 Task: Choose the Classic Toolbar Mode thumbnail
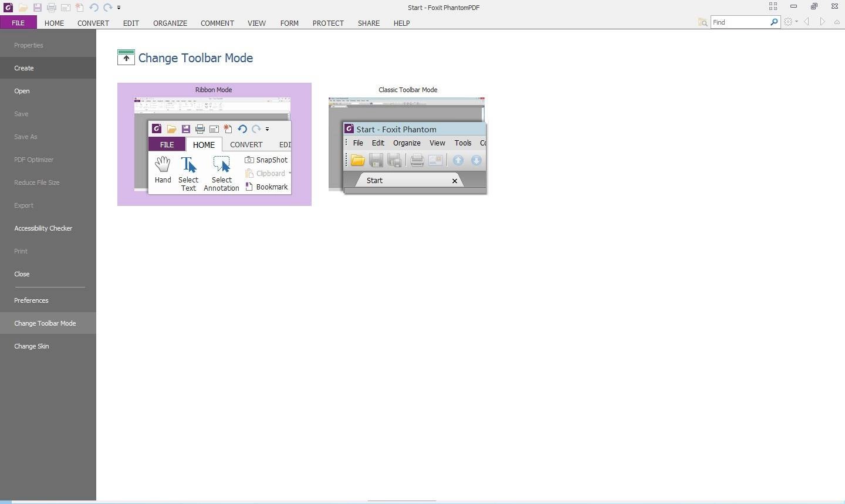coord(408,144)
